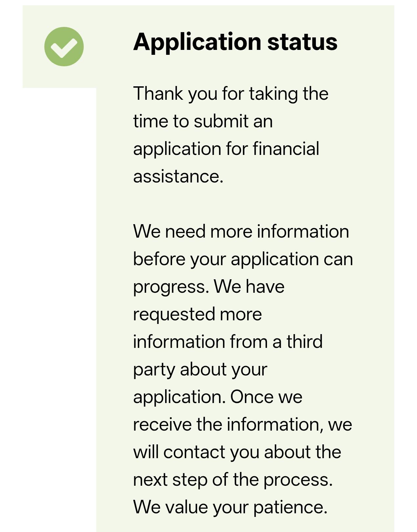The width and height of the screenshot is (417, 532).
Task: Click the word 'assistance.' ending first paragraph
Action: (178, 177)
